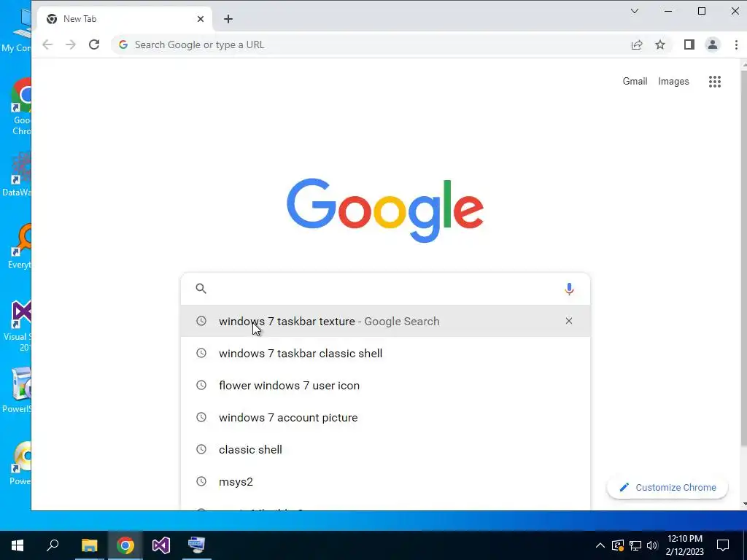Select suggestion 'msys2'
Viewport: 747px width, 560px height.
pyautogui.click(x=385, y=481)
